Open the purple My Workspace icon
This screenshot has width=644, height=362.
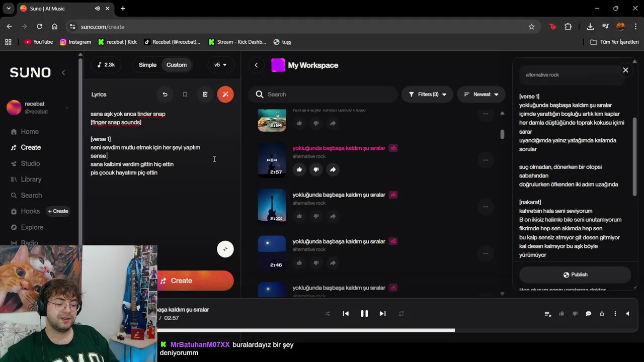coord(278,65)
